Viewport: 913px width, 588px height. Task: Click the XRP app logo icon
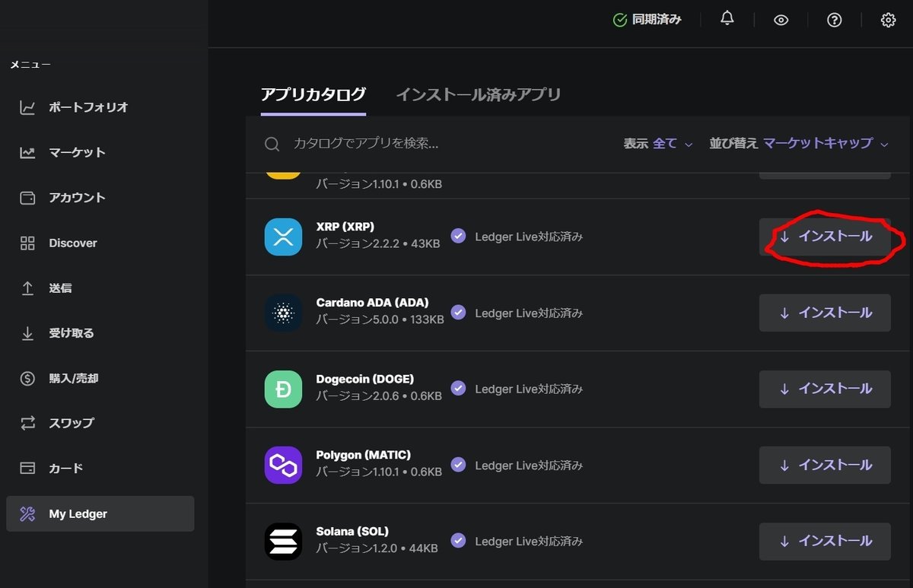(x=283, y=237)
